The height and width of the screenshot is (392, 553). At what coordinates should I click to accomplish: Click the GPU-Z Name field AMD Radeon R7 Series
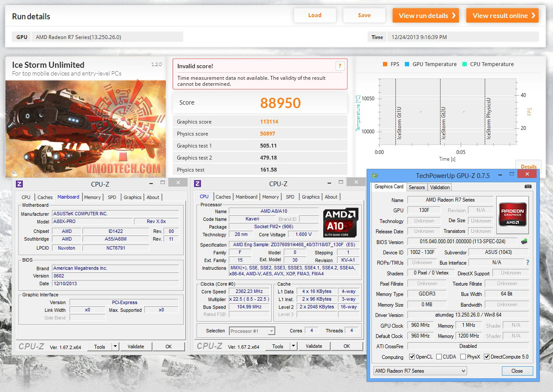tap(450, 200)
